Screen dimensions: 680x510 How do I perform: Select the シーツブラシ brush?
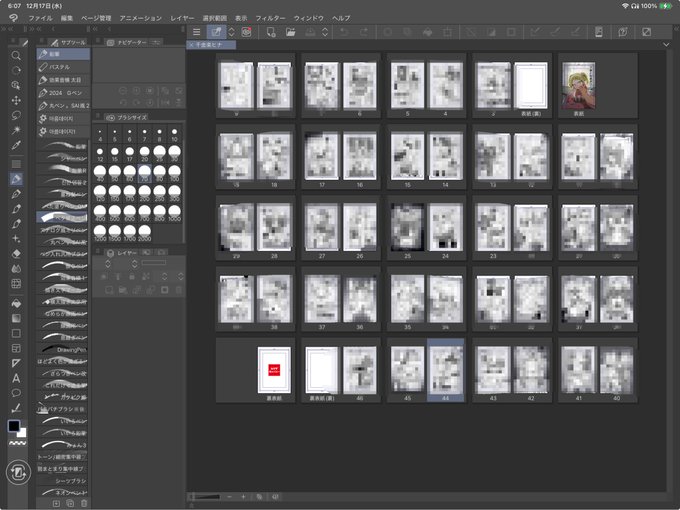pos(63,481)
